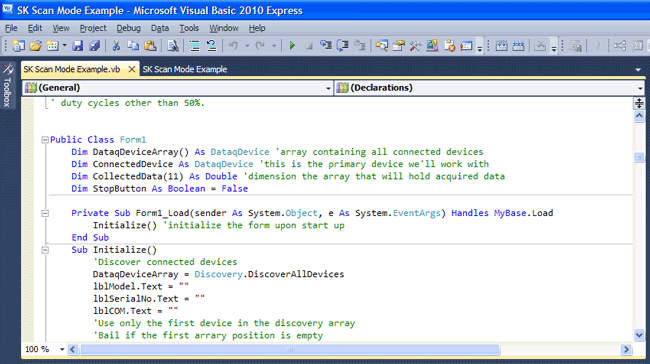Click the New Project toolbar icon
The width and height of the screenshot is (650, 364).
tap(18, 46)
